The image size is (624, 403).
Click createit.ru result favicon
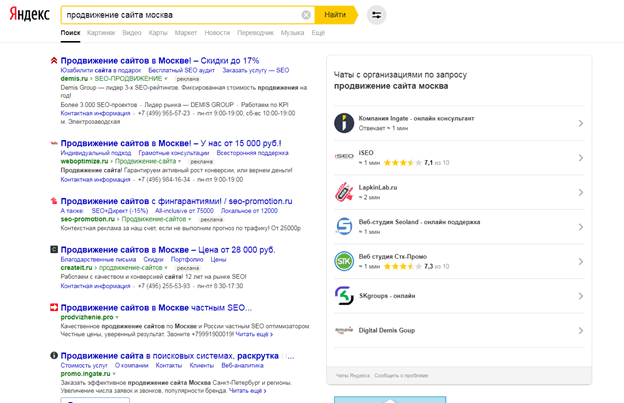pyautogui.click(x=54, y=249)
